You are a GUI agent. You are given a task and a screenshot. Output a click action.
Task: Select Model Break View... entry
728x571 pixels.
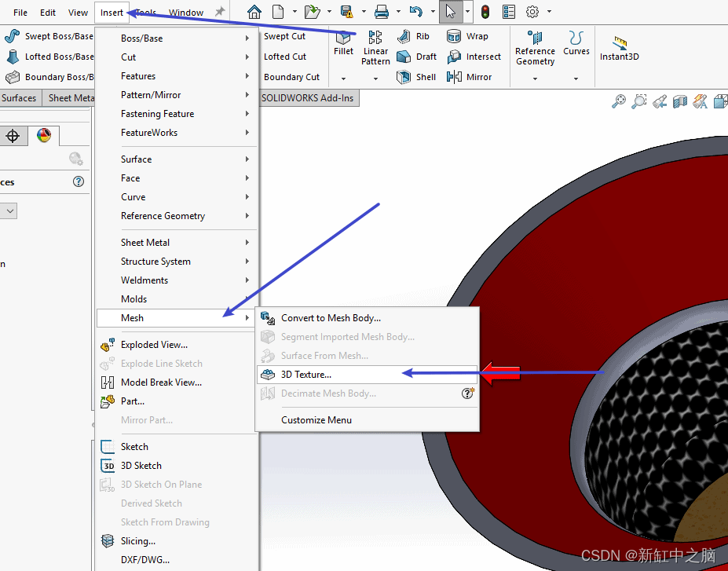pos(177,382)
